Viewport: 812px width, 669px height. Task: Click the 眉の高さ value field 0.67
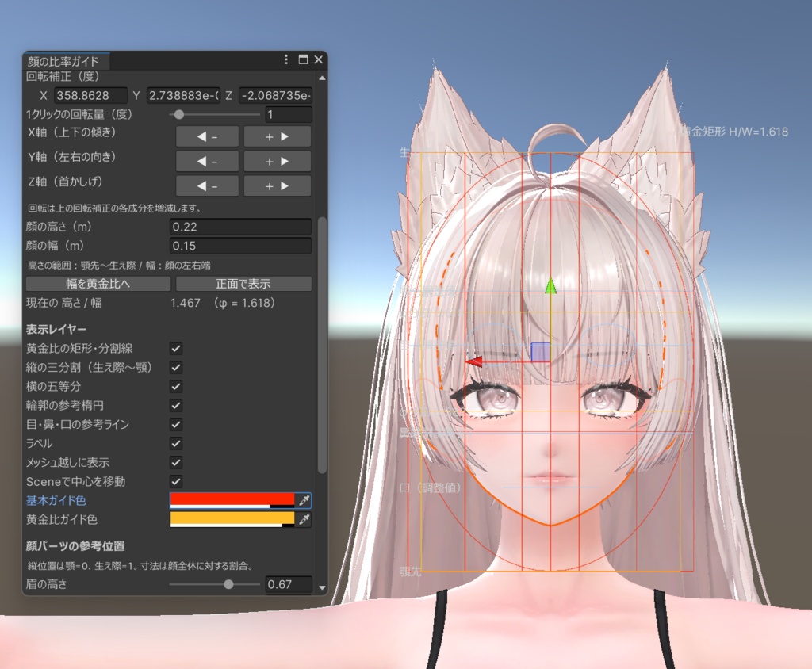289,585
